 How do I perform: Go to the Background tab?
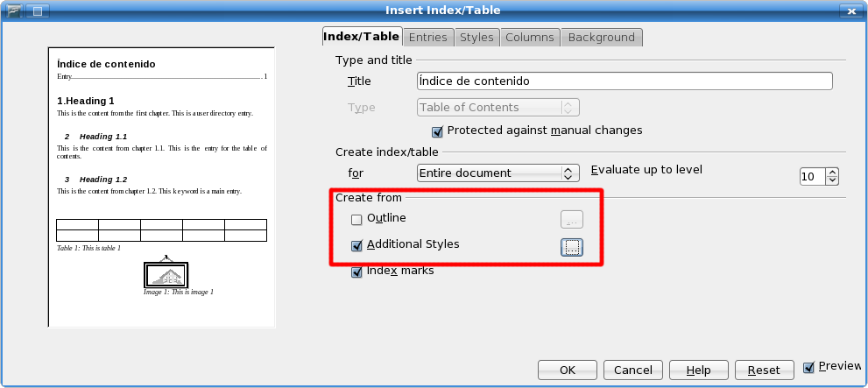point(601,37)
